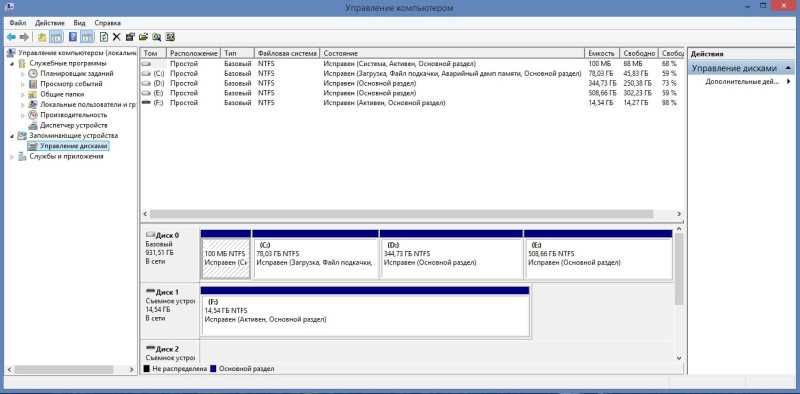Click the Event Viewer icon in tree

tap(33, 84)
